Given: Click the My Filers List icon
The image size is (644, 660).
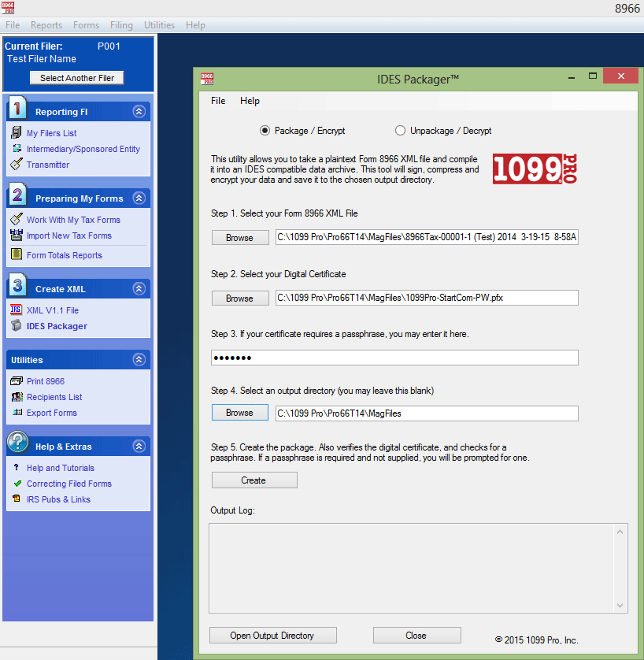Looking at the screenshot, I should (16, 132).
